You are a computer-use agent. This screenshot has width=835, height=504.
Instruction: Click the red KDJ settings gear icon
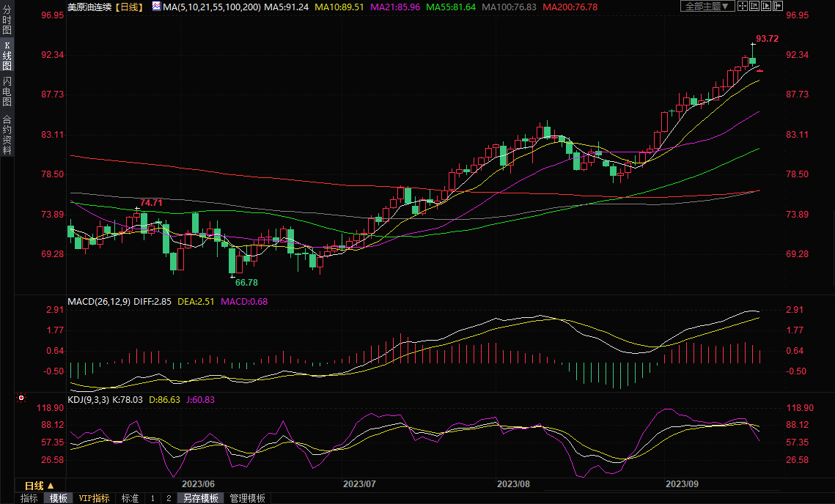pyautogui.click(x=21, y=399)
